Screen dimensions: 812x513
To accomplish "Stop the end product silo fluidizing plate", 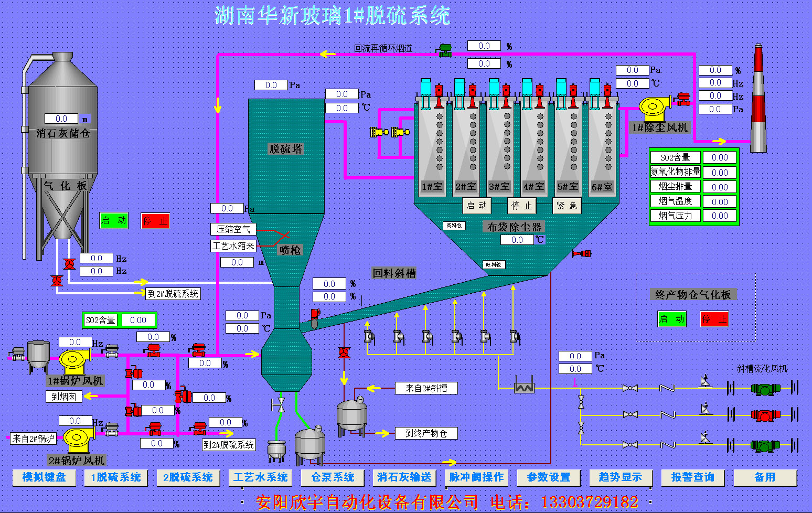I will click(x=714, y=319).
